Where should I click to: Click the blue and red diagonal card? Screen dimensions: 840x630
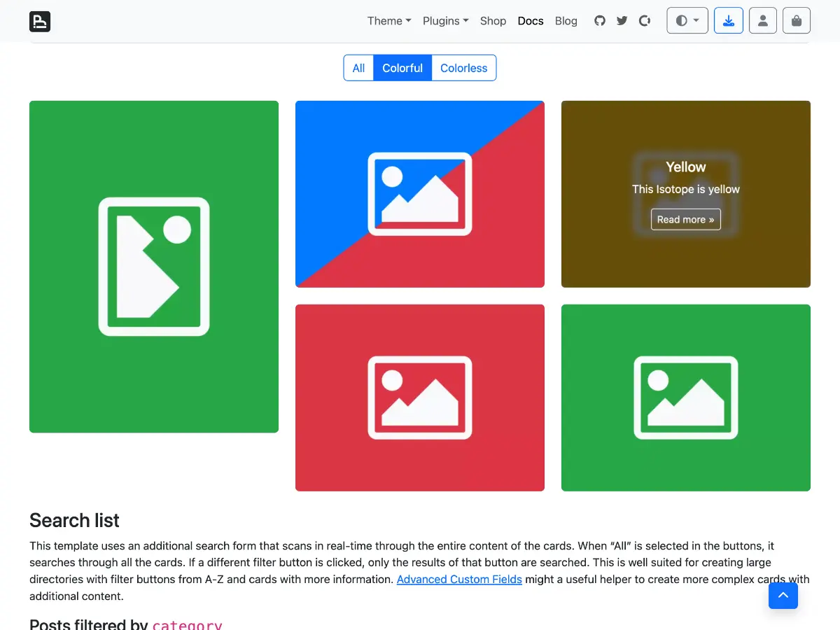[420, 194]
